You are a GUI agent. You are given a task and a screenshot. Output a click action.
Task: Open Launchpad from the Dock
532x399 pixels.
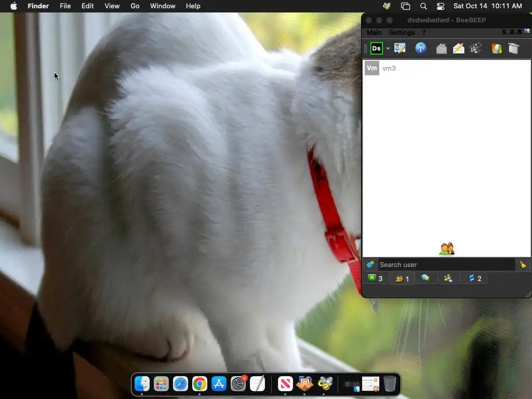coord(161,384)
